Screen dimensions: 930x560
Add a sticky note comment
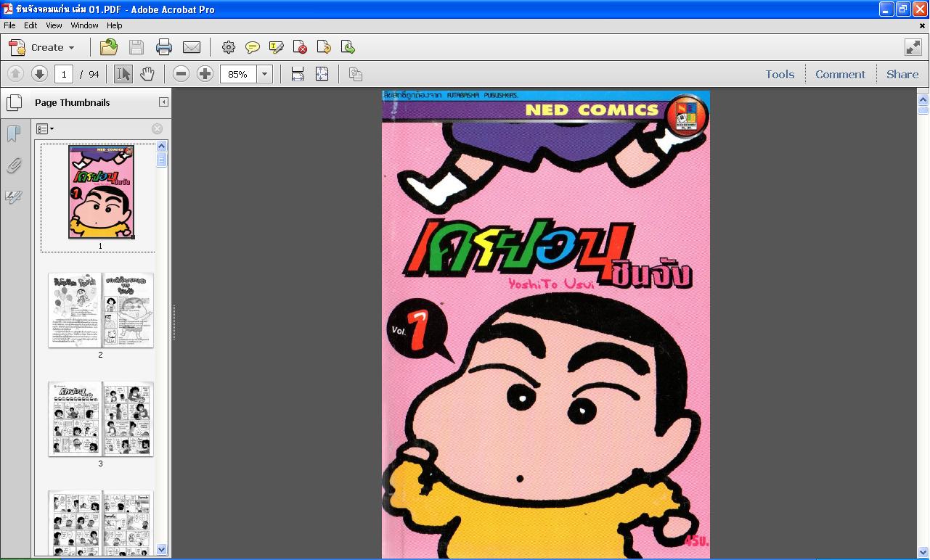(x=253, y=47)
